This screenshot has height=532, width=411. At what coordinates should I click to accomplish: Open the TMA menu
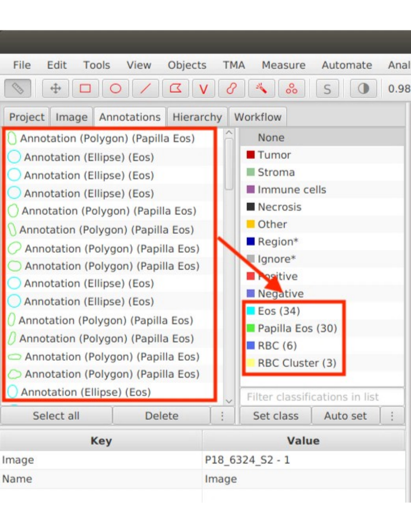pyautogui.click(x=234, y=65)
